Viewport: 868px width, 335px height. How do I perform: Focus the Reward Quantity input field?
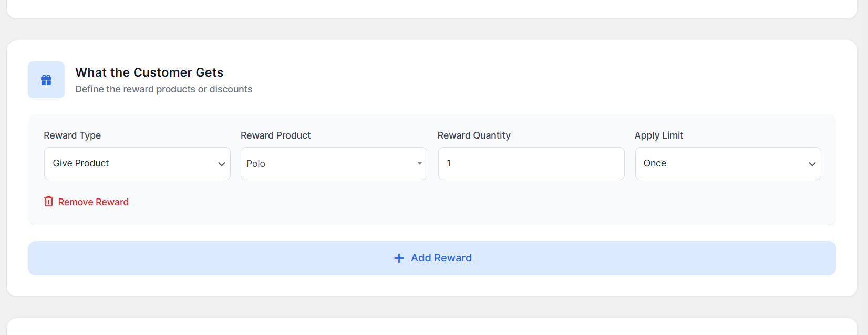click(x=531, y=163)
